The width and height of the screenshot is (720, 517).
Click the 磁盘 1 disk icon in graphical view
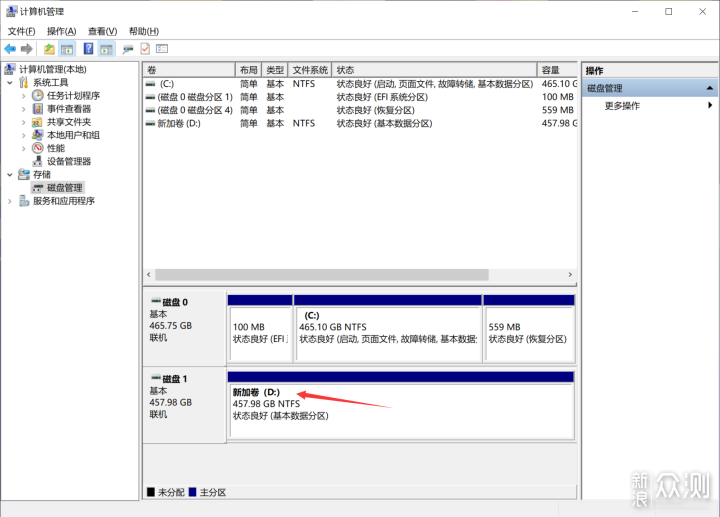click(x=156, y=378)
